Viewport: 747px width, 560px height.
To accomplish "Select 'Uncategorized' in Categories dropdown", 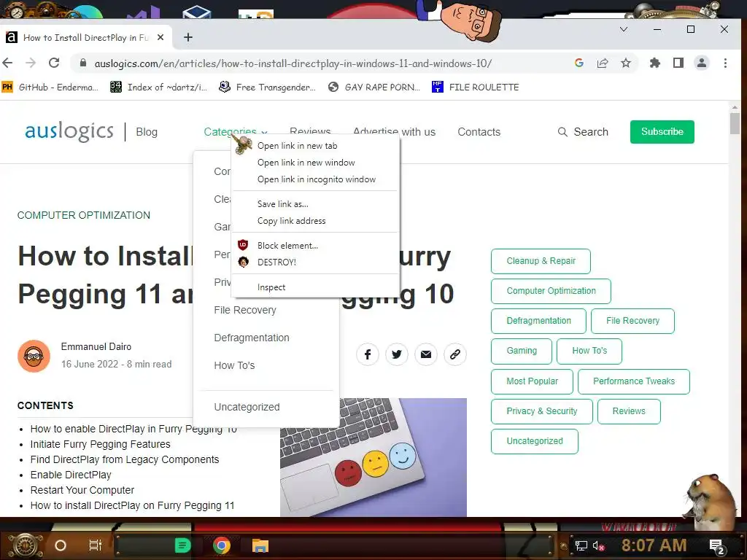I will [247, 407].
